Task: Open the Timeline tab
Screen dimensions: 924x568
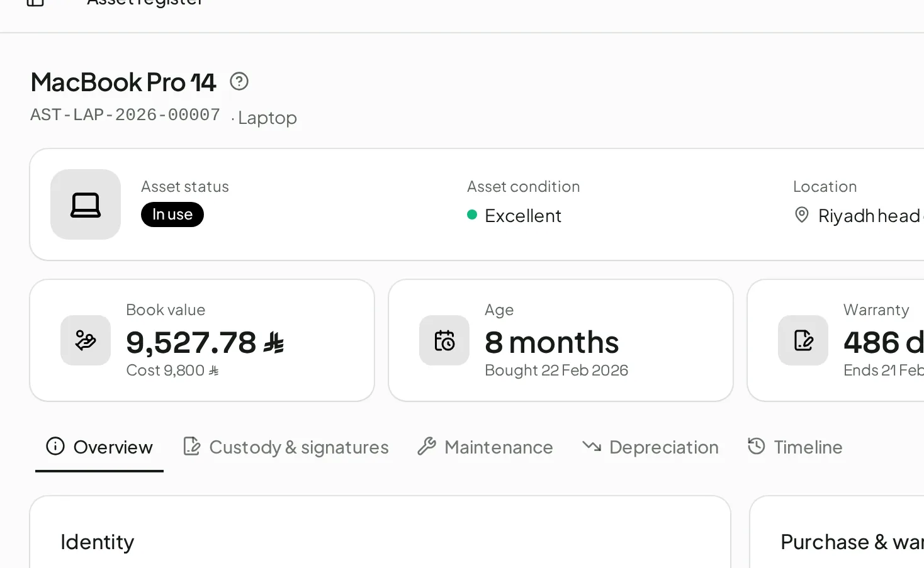Action: 795,447
